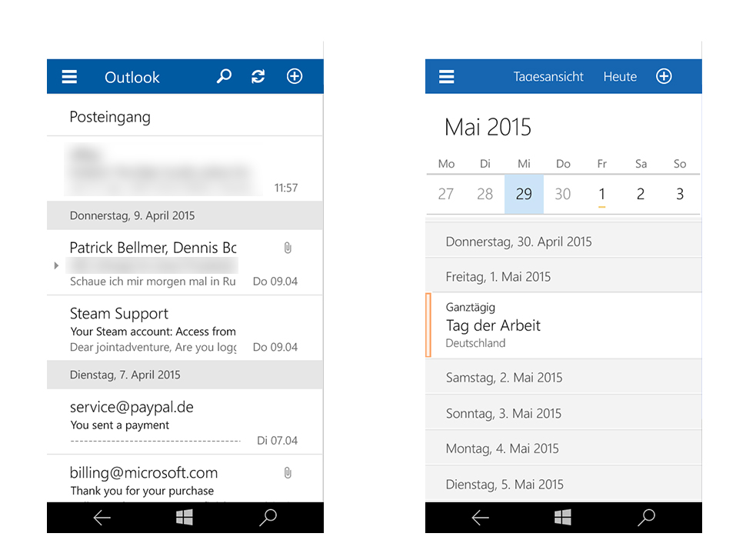The height and width of the screenshot is (560, 746).
Task: Open the blurred email received at 11:57
Action: pyautogui.click(x=185, y=169)
